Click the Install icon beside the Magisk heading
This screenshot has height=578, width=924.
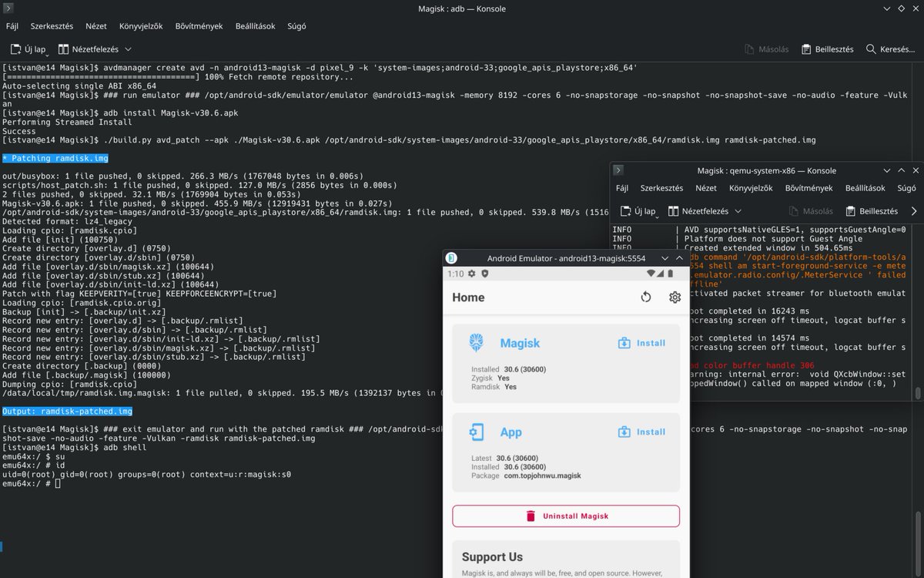coord(625,342)
